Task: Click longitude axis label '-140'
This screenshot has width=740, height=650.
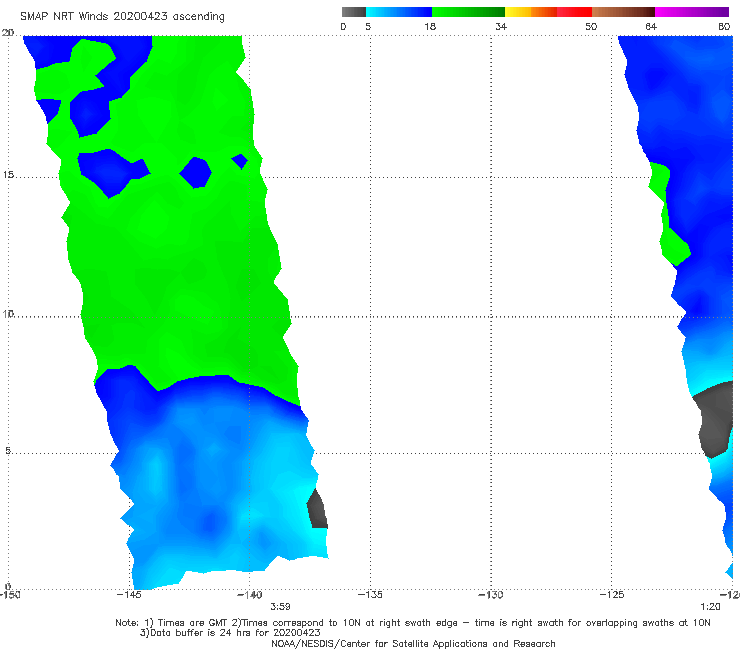Action: (x=250, y=595)
